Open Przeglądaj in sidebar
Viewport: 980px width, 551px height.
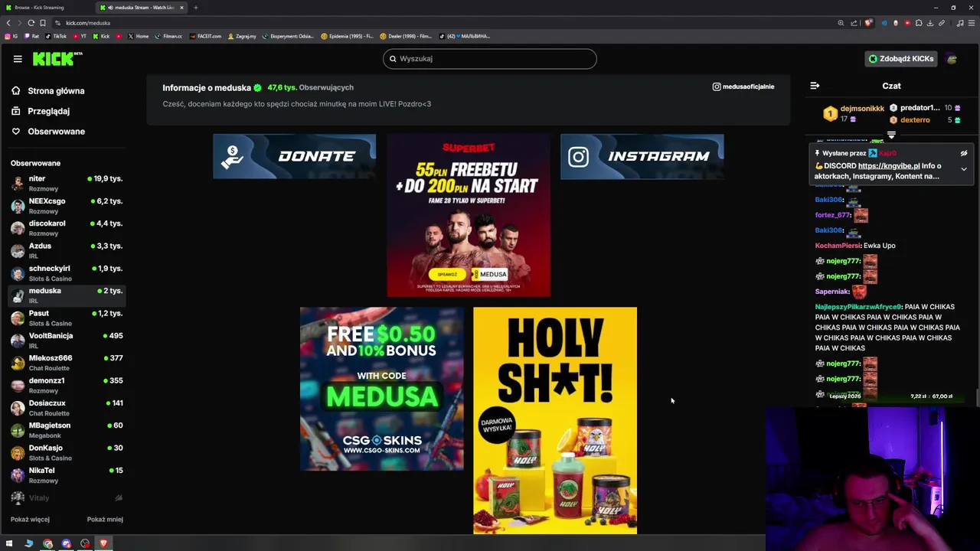[x=48, y=111]
